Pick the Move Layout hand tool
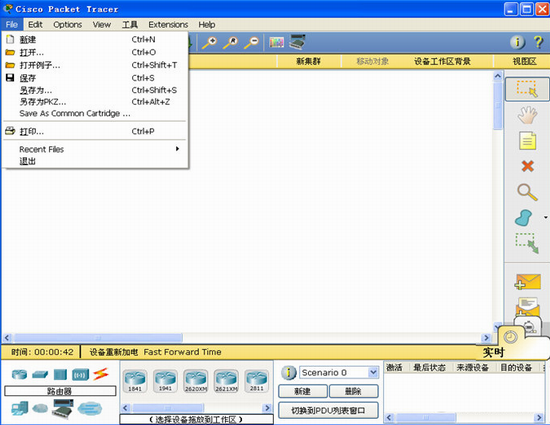 [527, 115]
